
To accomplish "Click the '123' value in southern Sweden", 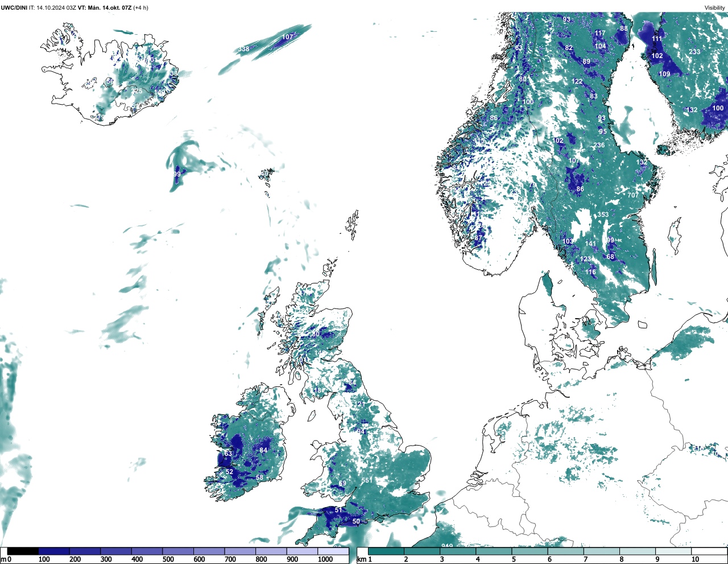I will click(x=585, y=259).
